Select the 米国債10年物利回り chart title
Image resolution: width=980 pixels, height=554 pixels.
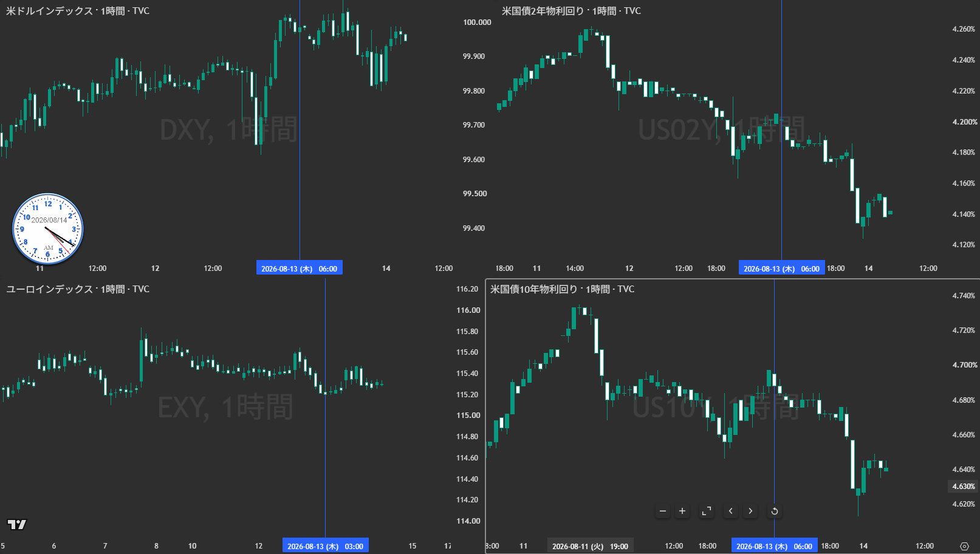pyautogui.click(x=562, y=289)
